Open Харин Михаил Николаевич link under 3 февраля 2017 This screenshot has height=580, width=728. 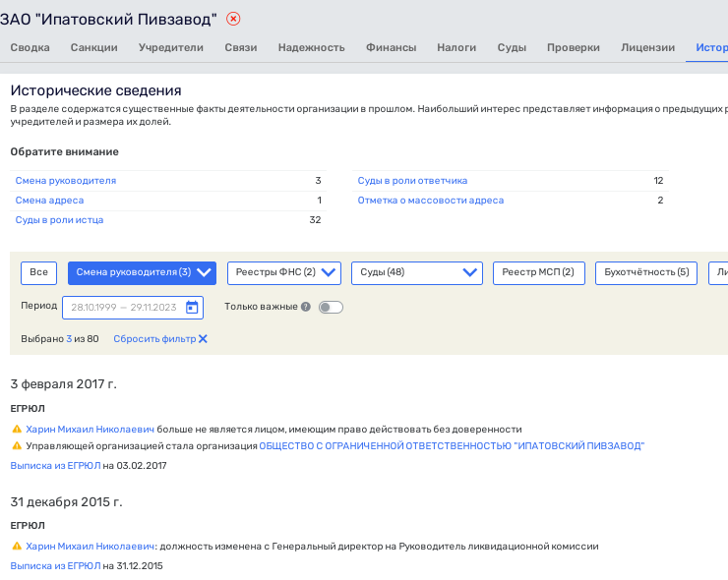(90, 430)
